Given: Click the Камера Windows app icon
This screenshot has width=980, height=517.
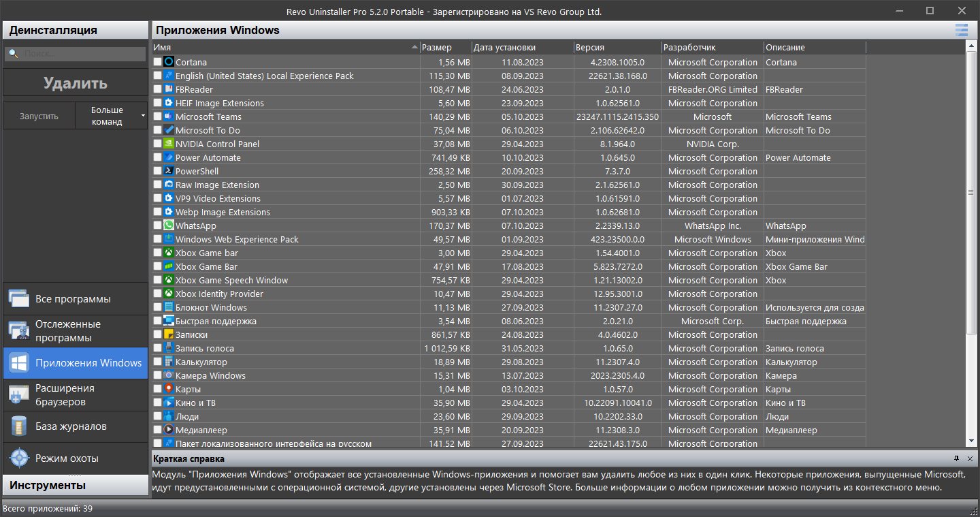Looking at the screenshot, I should click(169, 375).
